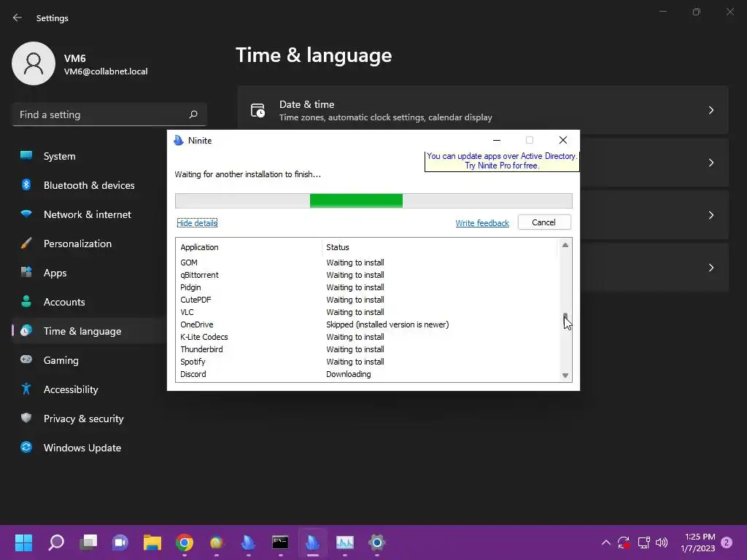
Task: Open Bluetooth & devices settings
Action: pos(89,185)
